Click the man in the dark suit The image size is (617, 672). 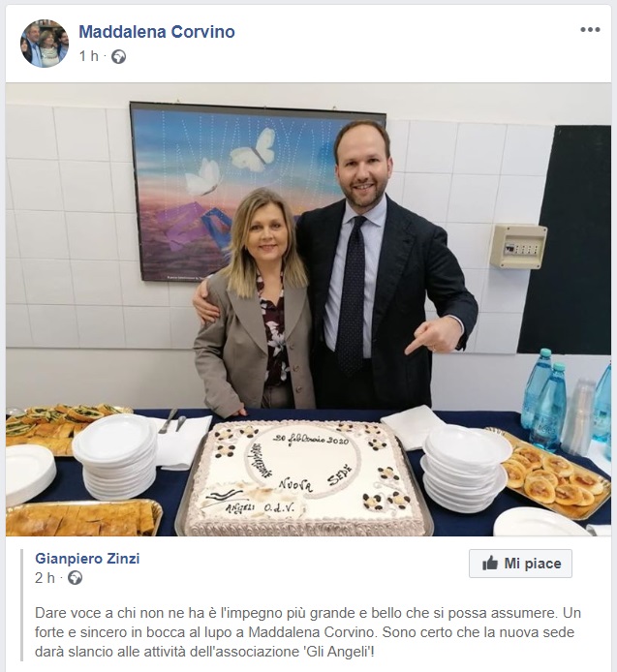384,265
